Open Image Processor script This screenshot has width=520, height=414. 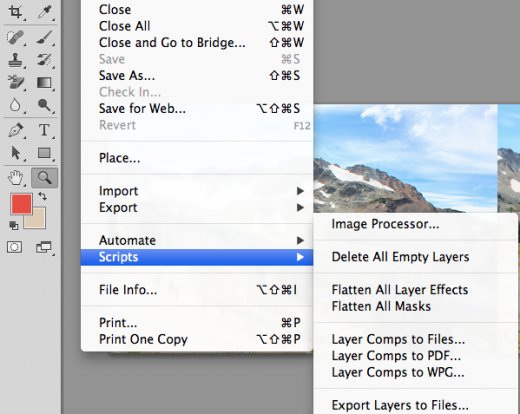coord(385,224)
